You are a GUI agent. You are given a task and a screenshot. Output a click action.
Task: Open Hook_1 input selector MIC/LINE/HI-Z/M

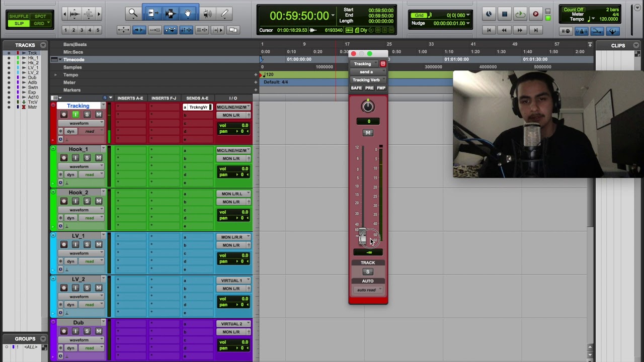pos(233,150)
